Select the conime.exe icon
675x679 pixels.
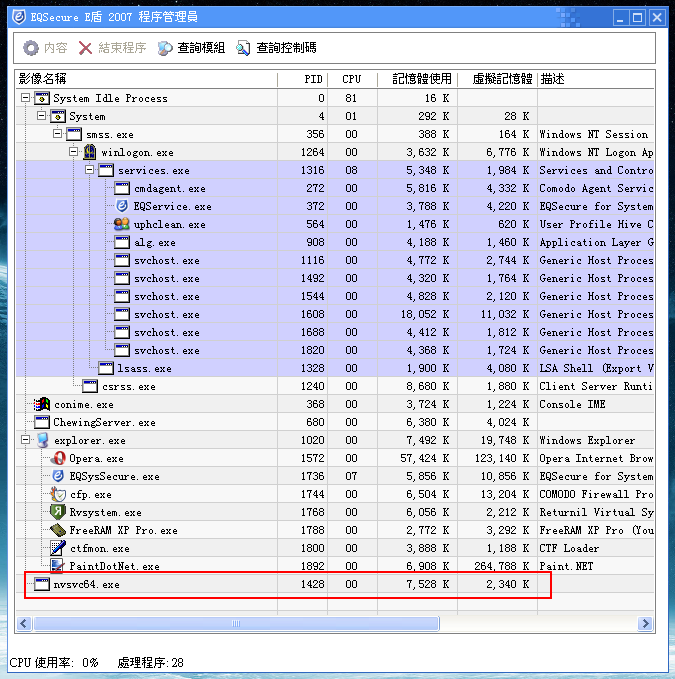tap(42, 404)
